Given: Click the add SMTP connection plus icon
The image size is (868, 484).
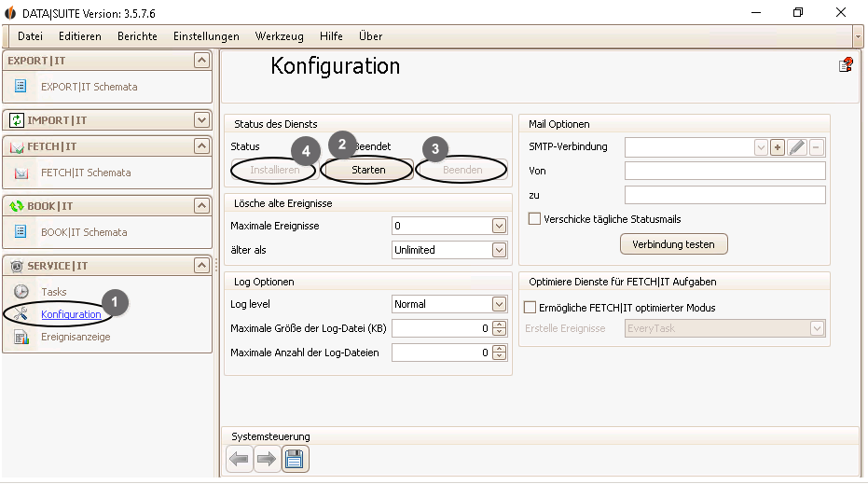Looking at the screenshot, I should coord(778,147).
